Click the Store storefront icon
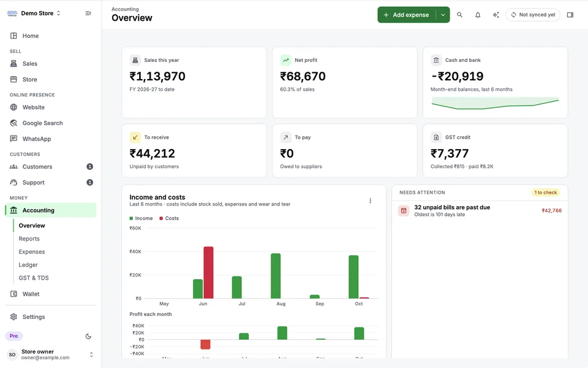This screenshot has height=368, width=588. point(13,79)
